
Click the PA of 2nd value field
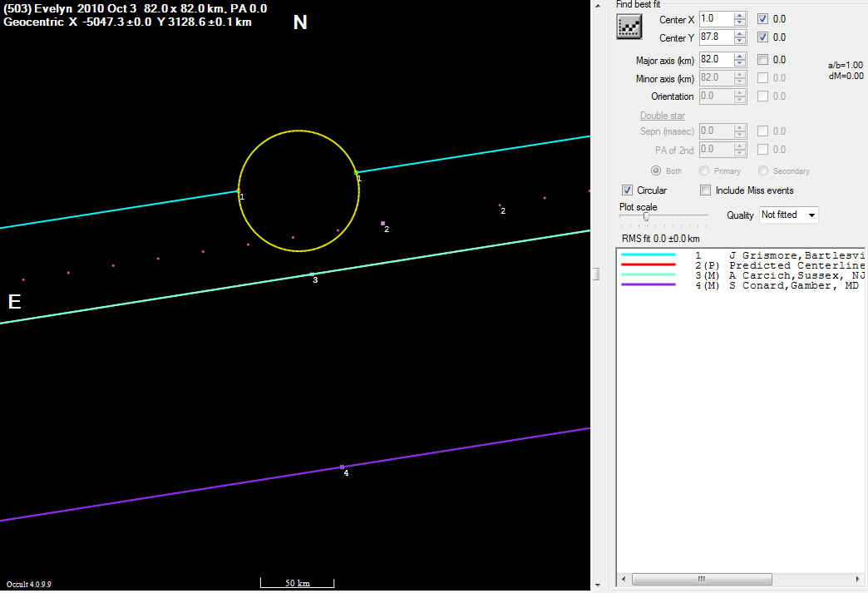[717, 149]
